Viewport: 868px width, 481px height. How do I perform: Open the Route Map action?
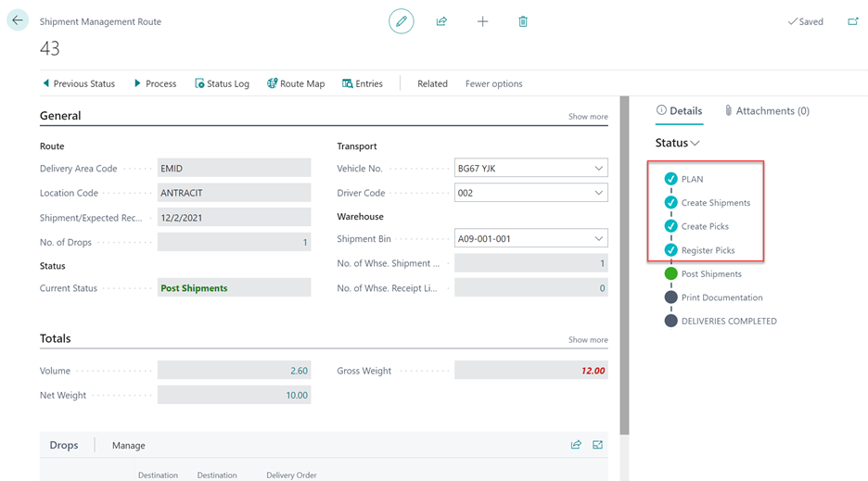coord(295,83)
